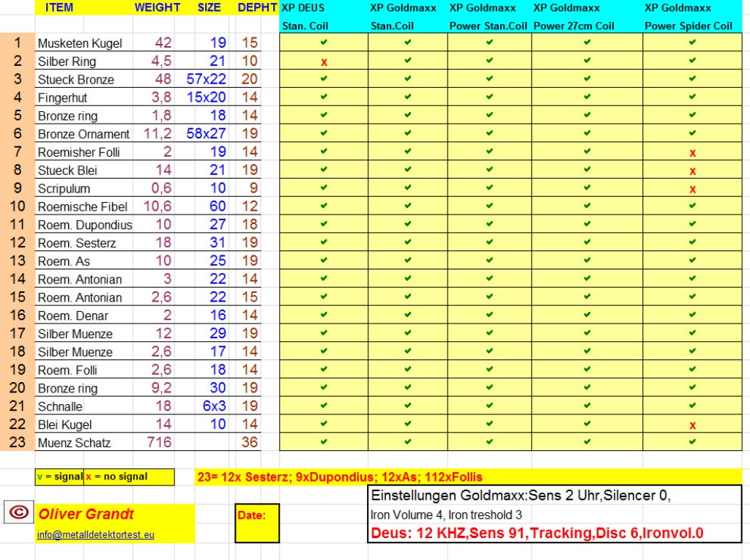Select row number 23 header
Screen dimensions: 750x560
(18, 442)
